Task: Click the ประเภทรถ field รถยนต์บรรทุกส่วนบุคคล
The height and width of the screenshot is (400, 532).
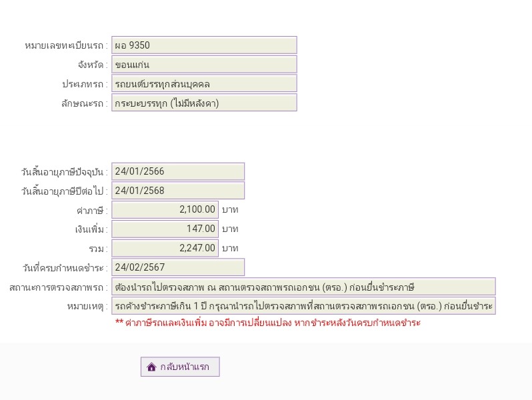Action: (204, 83)
